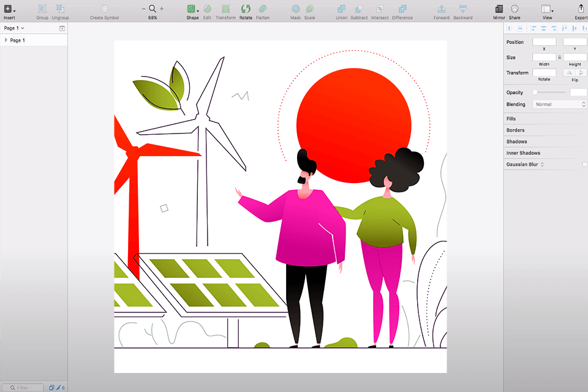
Task: Click the Intersect boolean icon
Action: point(380,9)
